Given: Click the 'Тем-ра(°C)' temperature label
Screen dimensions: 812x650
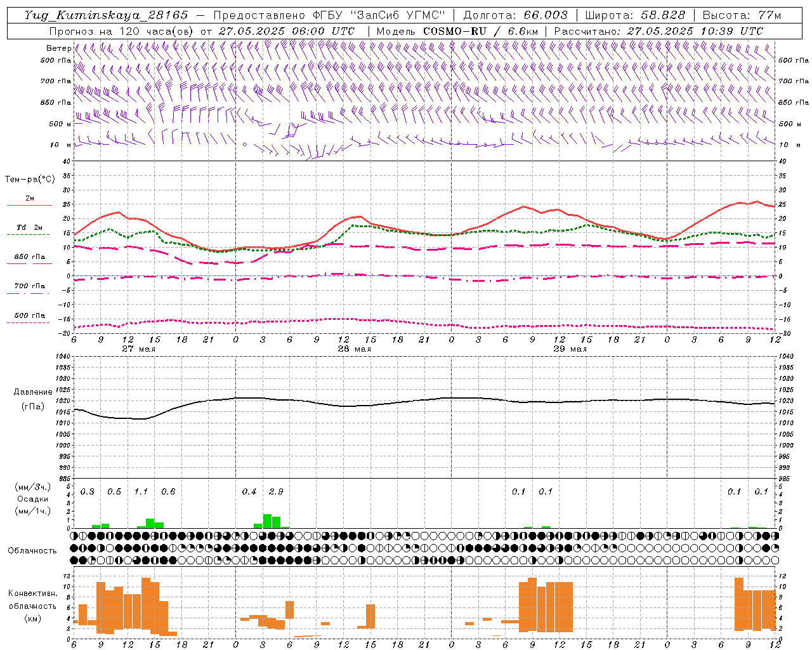Looking at the screenshot, I should coord(30,180).
